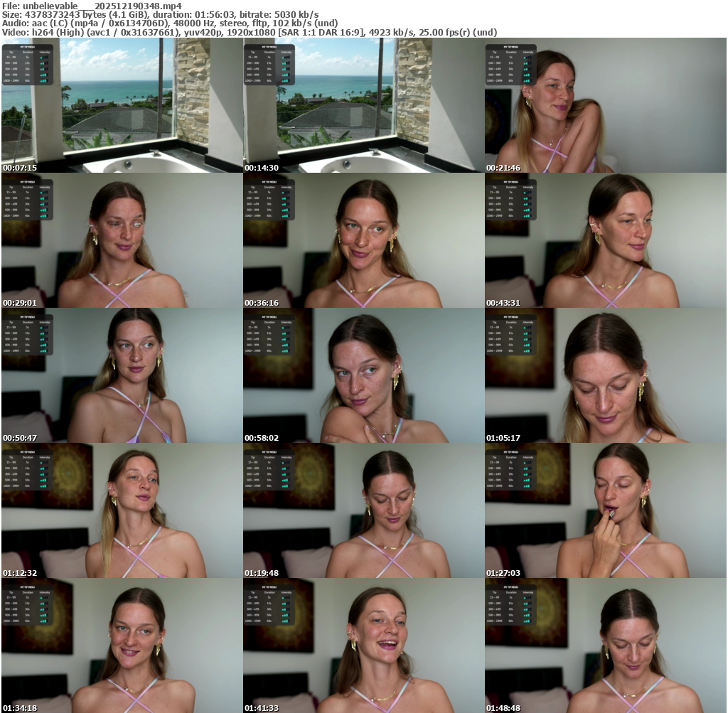The height and width of the screenshot is (713, 728).
Task: Click the frame stamped 00:58:02
Action: tap(363, 375)
